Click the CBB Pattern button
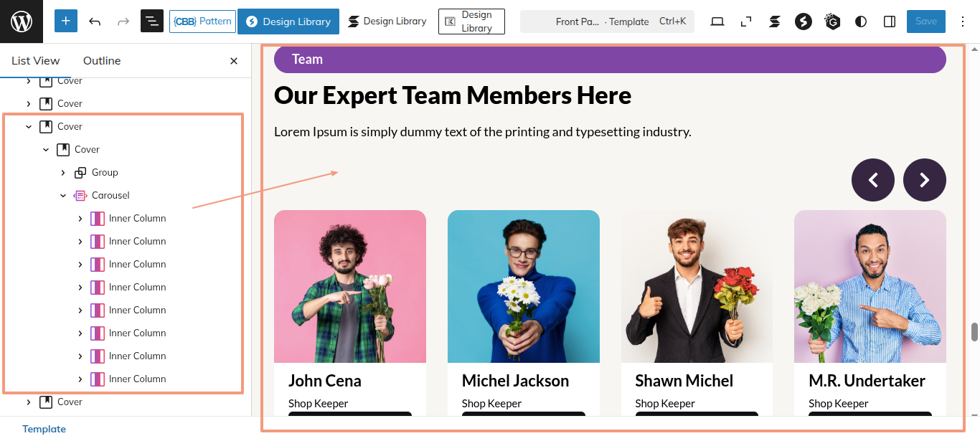 tap(202, 22)
